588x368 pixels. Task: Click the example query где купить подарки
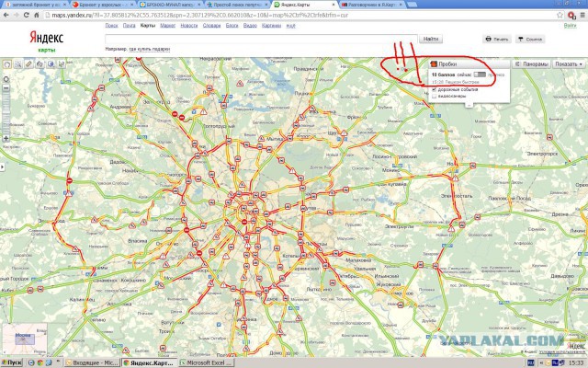click(150, 49)
